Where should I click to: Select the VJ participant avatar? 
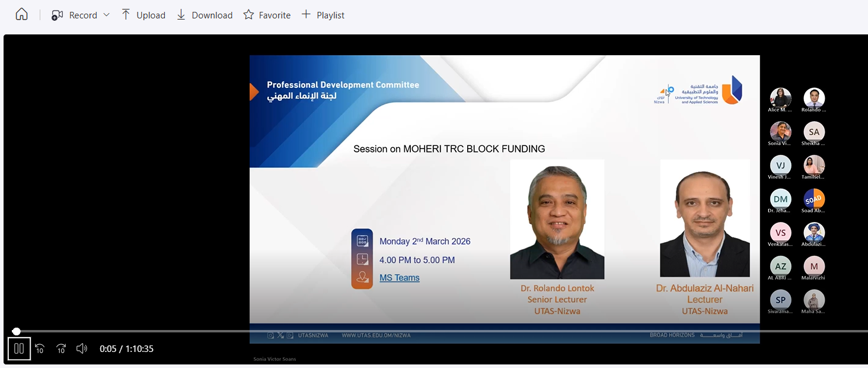(780, 166)
